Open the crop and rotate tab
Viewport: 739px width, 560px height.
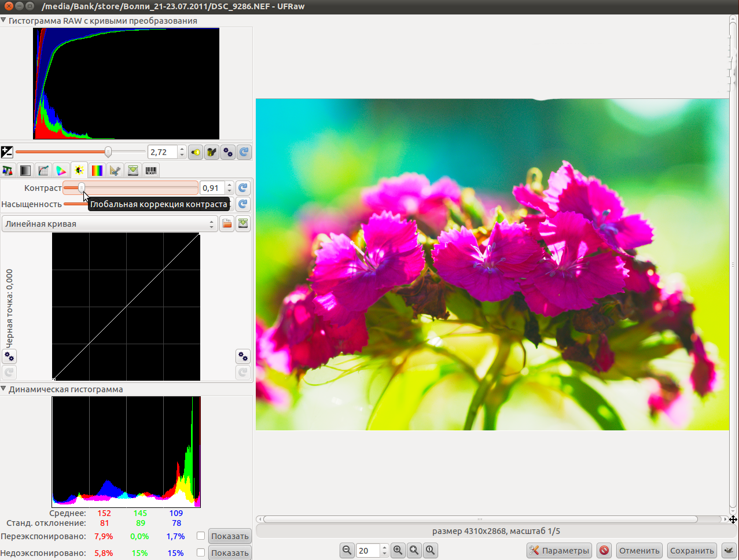point(115,170)
